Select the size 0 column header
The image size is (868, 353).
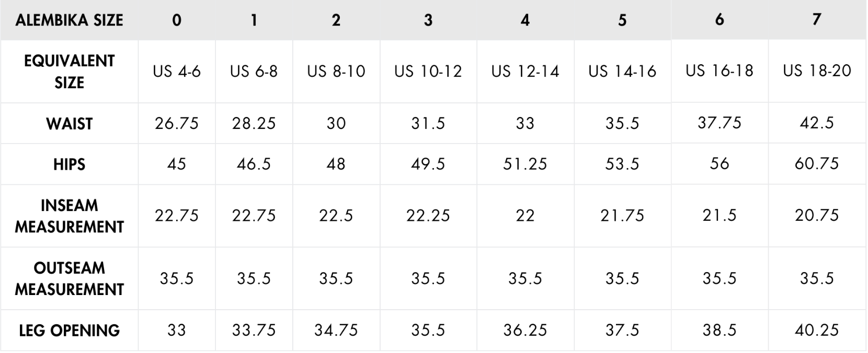coord(177,20)
